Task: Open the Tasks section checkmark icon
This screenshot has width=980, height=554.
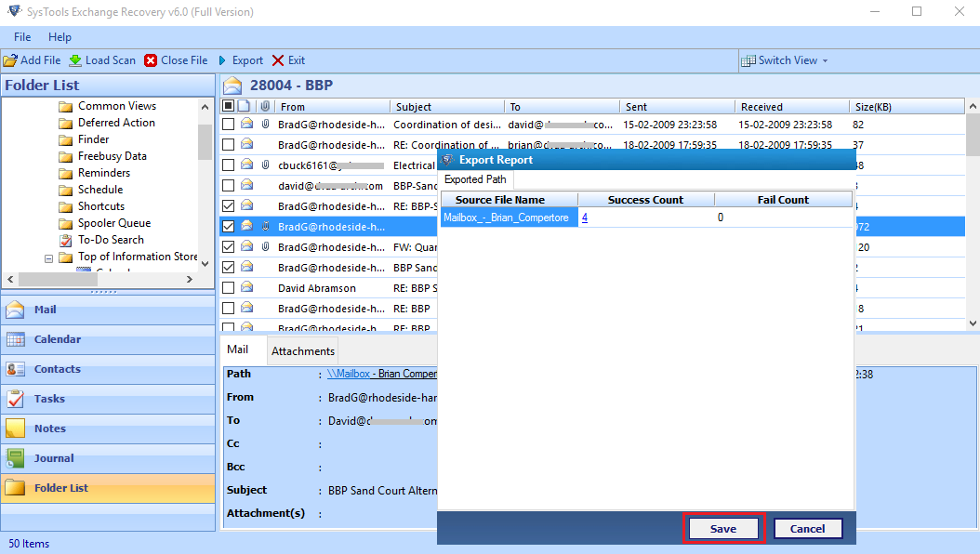Action: pos(16,399)
